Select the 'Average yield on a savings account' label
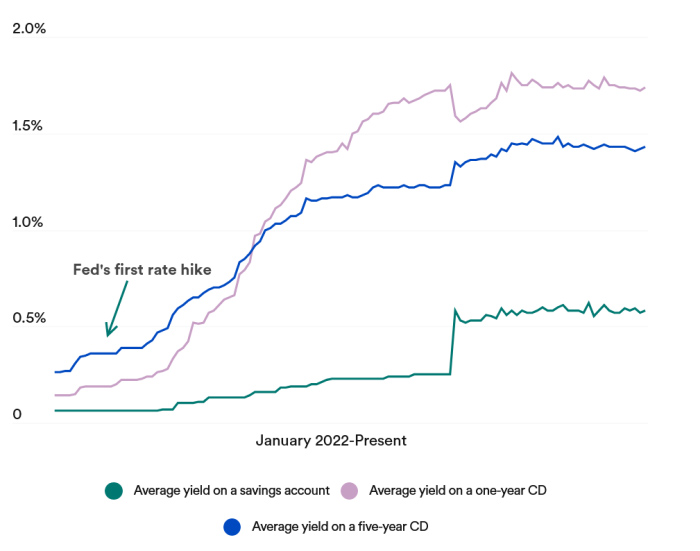The image size is (700, 551). (x=230, y=491)
